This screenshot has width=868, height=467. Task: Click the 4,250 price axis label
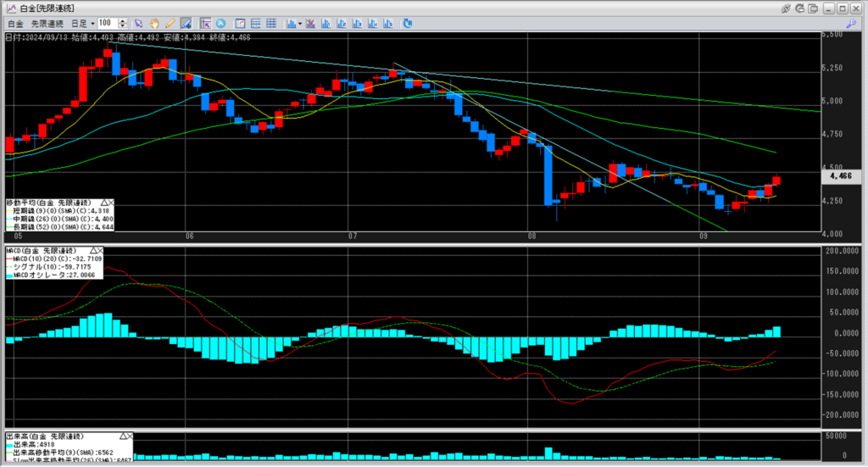(832, 201)
